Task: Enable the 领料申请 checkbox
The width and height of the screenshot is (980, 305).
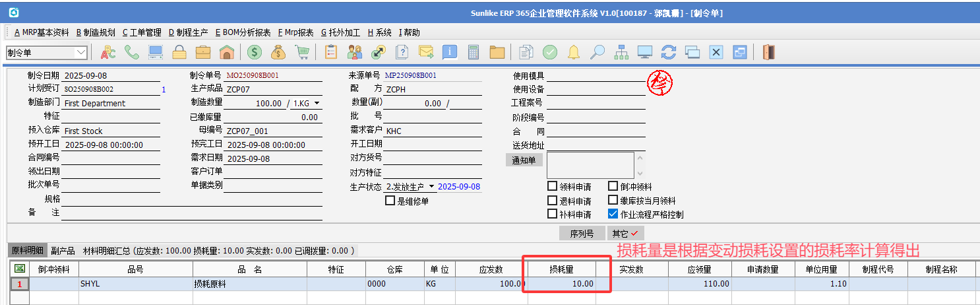Action: coord(553,187)
